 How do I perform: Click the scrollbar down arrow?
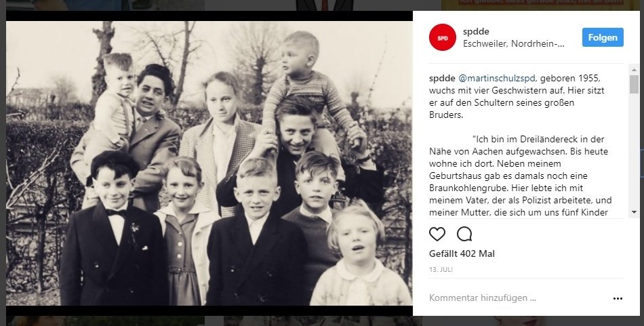tap(634, 212)
